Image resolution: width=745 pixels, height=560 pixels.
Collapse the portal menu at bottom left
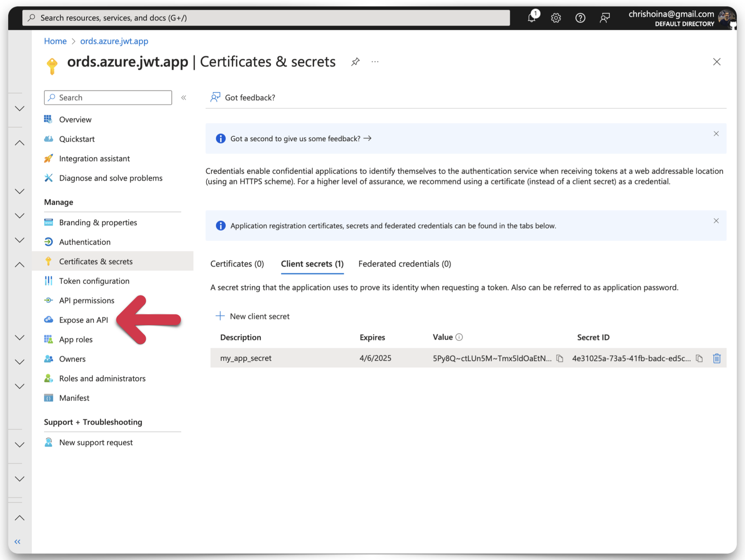point(17,542)
